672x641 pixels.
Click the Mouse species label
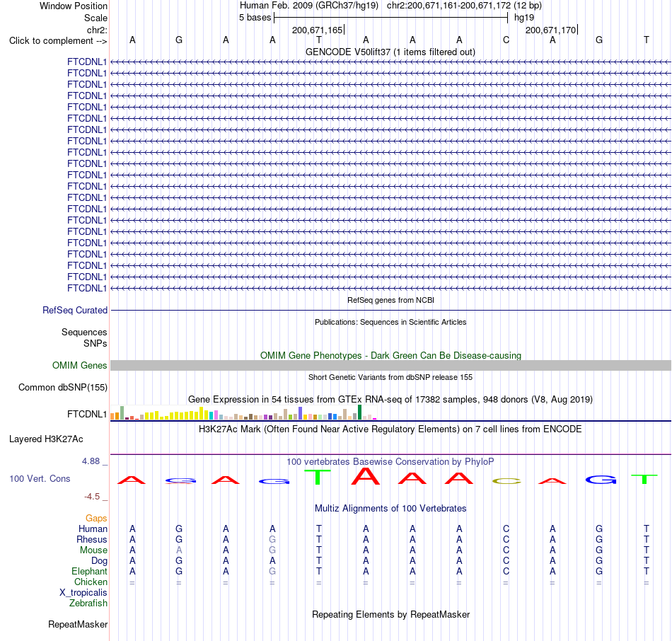[x=93, y=550]
